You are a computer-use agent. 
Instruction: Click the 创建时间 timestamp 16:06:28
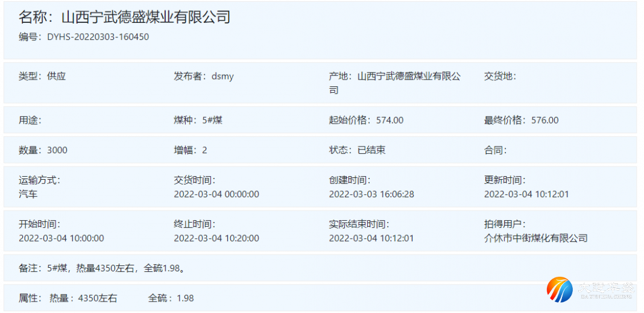pyautogui.click(x=371, y=194)
